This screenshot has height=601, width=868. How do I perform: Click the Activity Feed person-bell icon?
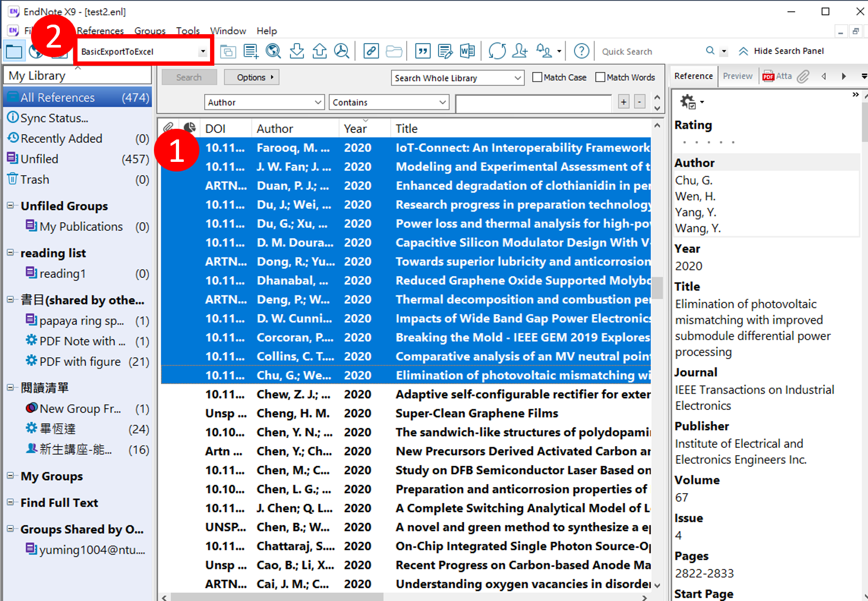tap(544, 51)
